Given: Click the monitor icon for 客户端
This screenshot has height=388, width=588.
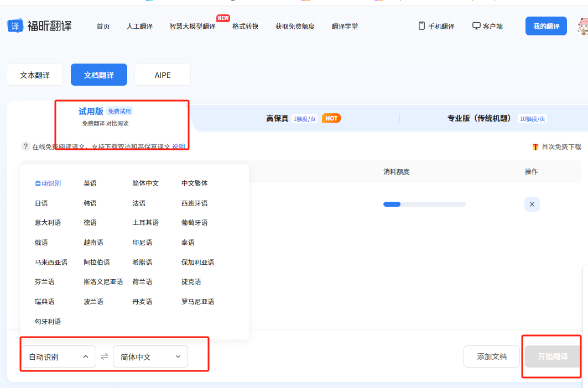Looking at the screenshot, I should click(476, 26).
